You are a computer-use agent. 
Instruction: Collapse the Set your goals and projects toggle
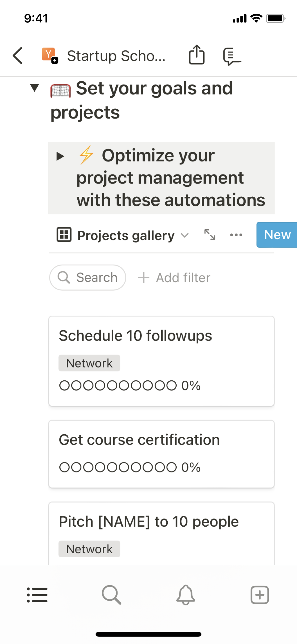coord(35,88)
